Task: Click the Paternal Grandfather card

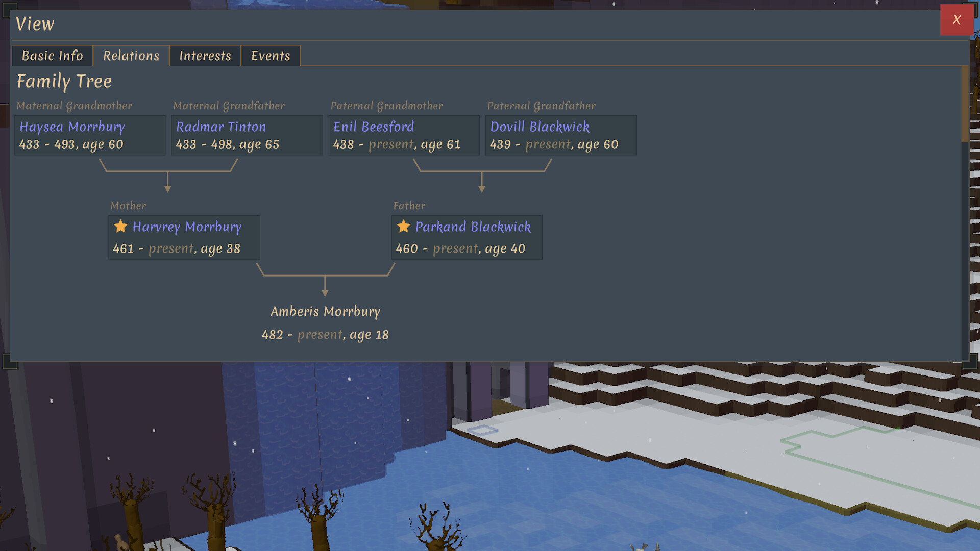Action: pyautogui.click(x=560, y=135)
